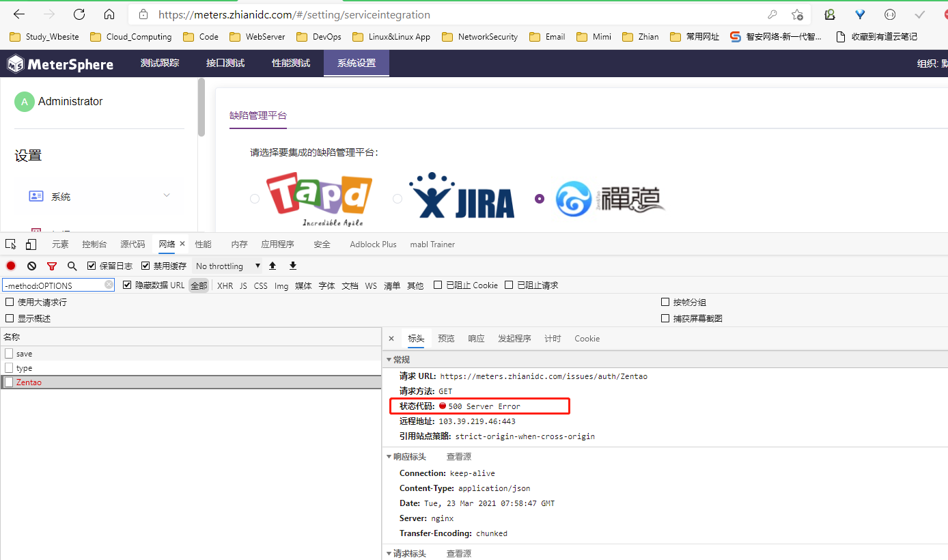Screen dimensions: 948x560
Task: Collapse the 响应标头 headers section
Action: point(390,456)
